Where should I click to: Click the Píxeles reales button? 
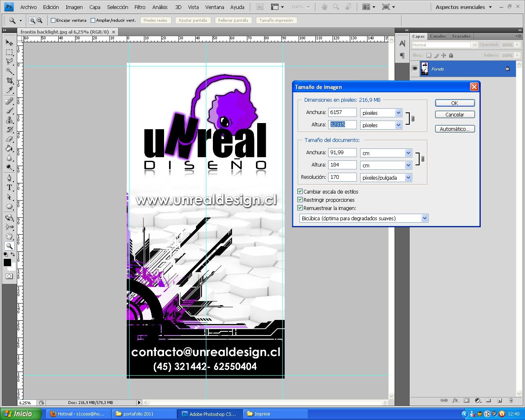[x=155, y=20]
